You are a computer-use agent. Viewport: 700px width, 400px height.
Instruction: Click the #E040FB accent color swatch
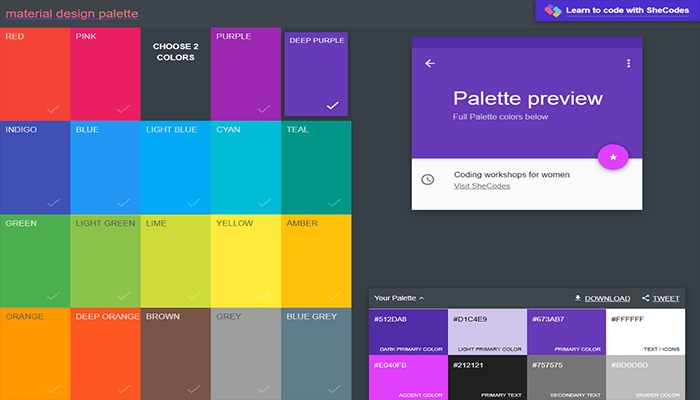click(408, 378)
